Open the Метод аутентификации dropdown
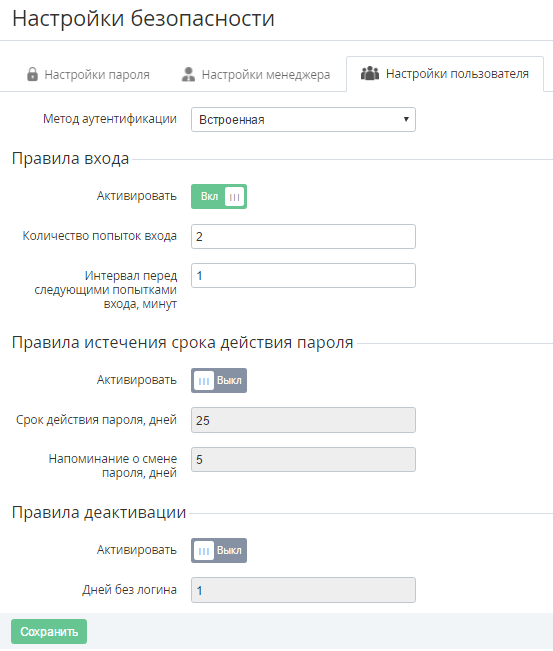The width and height of the screenshot is (553, 651). pyautogui.click(x=303, y=120)
